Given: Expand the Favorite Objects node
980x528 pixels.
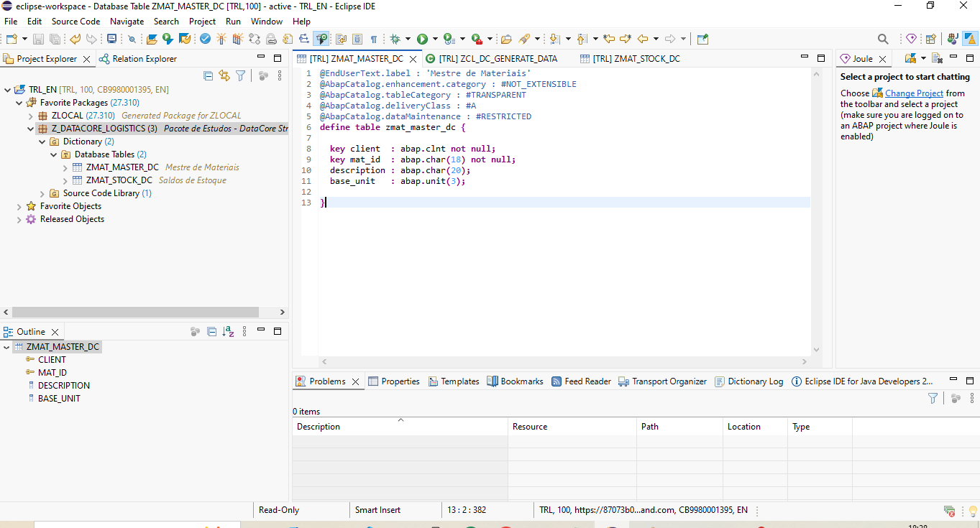Looking at the screenshot, I should coord(19,206).
